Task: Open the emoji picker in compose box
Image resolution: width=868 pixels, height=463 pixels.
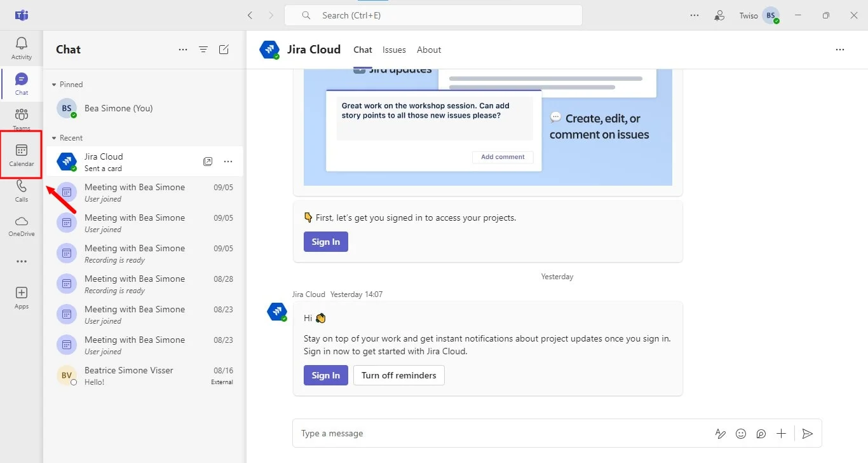Action: click(x=741, y=434)
